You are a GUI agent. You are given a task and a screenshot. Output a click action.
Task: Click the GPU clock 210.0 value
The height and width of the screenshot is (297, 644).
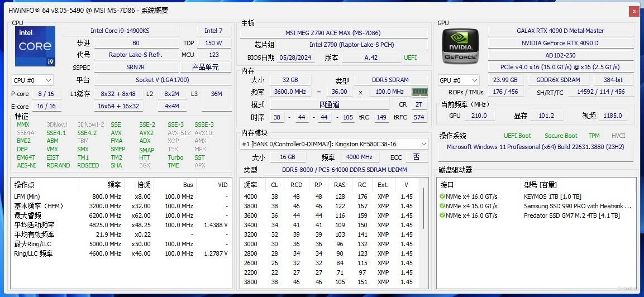coord(479,116)
